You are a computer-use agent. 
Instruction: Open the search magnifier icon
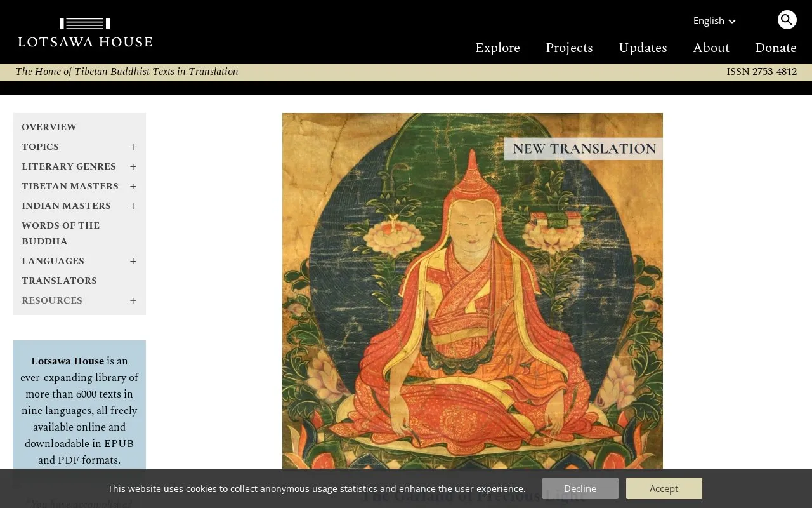pyautogui.click(x=787, y=20)
